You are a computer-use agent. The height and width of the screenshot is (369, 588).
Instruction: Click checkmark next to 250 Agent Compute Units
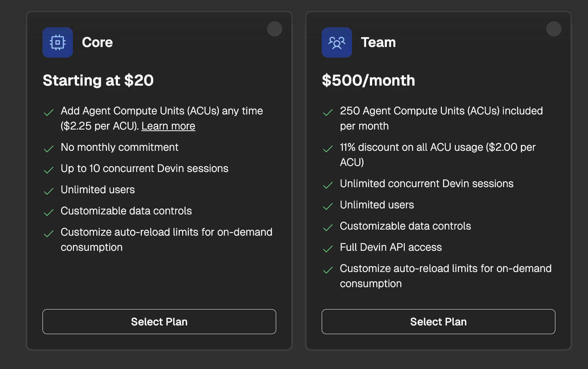point(328,113)
